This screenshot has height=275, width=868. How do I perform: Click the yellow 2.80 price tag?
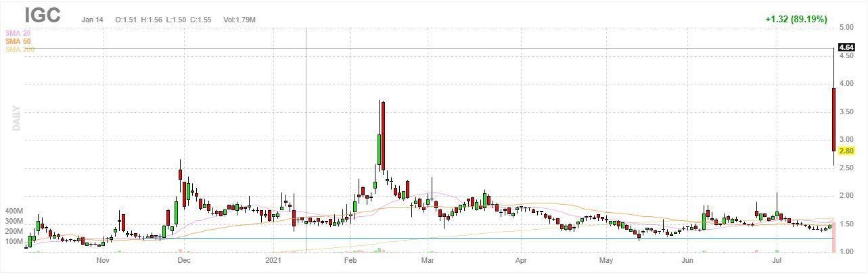coord(846,151)
